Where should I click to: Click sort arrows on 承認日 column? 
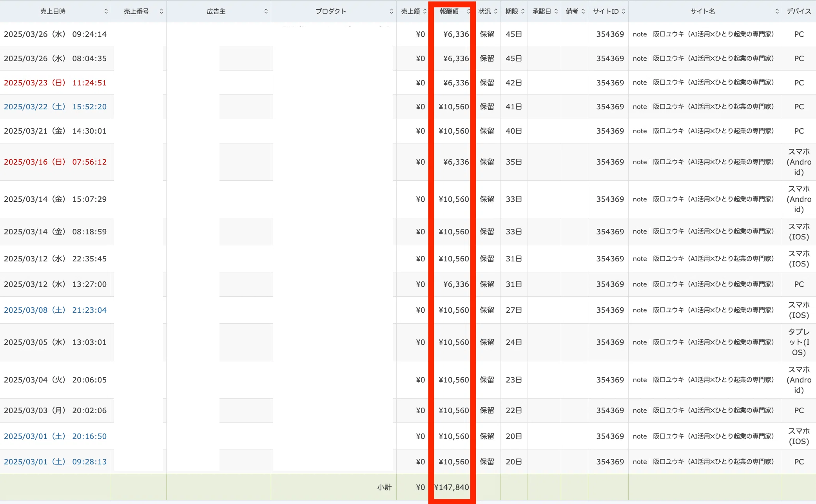click(556, 11)
